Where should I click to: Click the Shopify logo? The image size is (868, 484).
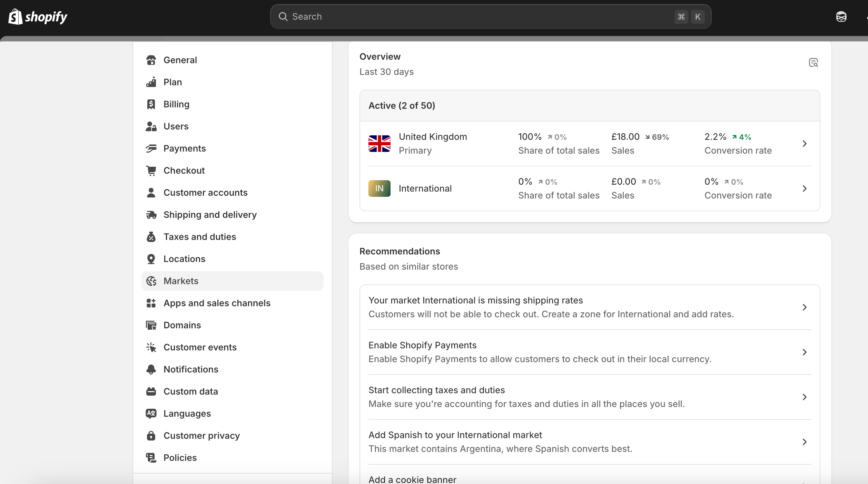pyautogui.click(x=38, y=17)
